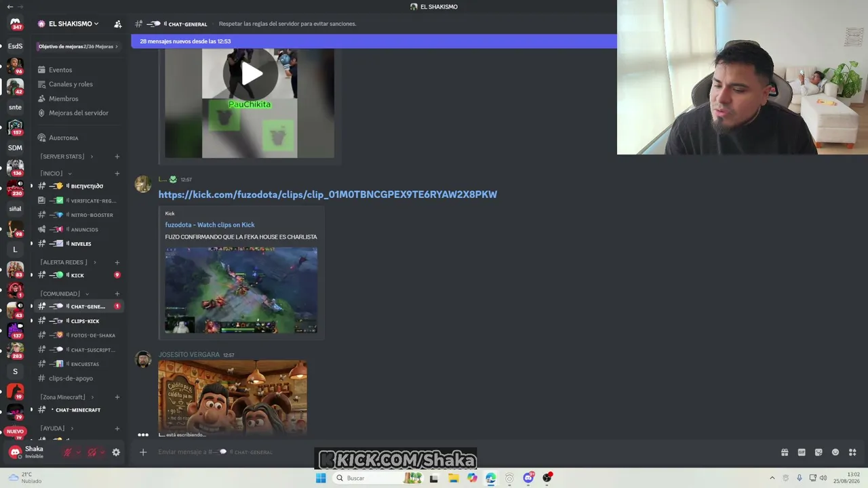Screen dimensions: 868x488
Task: Select the chat-minecraft channel
Action: (80, 410)
